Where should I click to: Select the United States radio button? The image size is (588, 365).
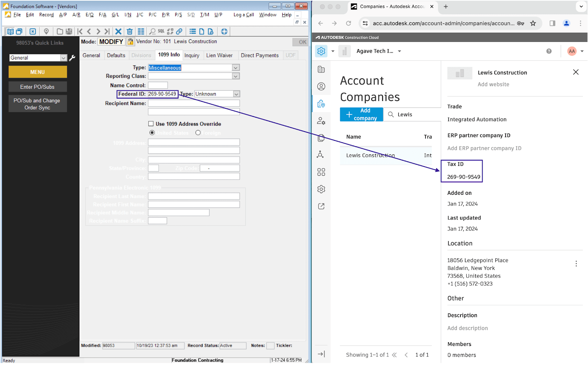(152, 133)
